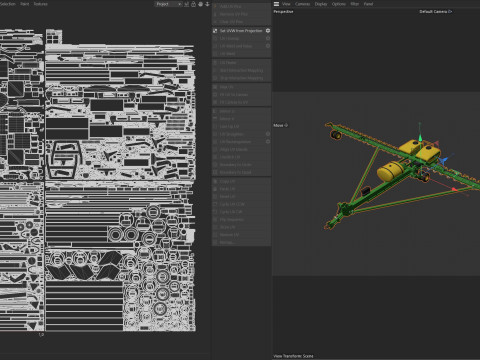This screenshot has height=360, width=480.
Task: Click the down-arrow icon in UV editor toolbar
Action: 207,4
